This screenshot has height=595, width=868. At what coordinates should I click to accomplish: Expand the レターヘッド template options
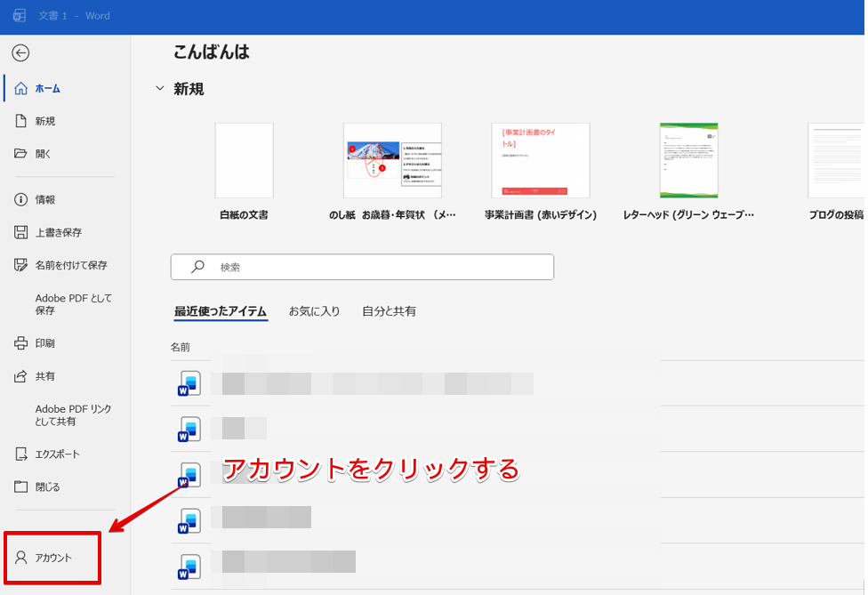[690, 160]
